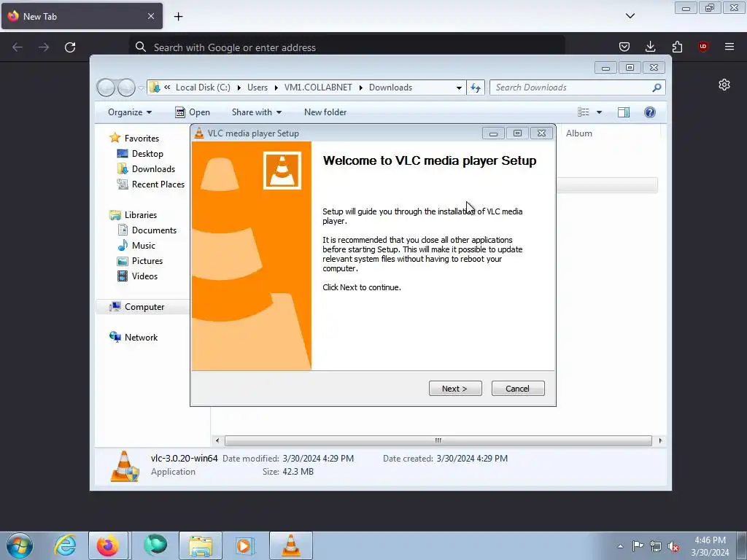Click the muted volume tray icon
747x560 pixels.
tap(673, 546)
